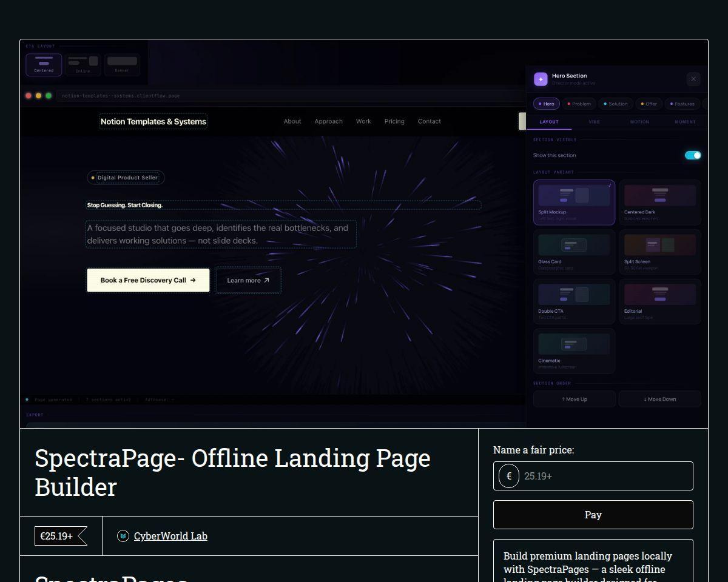This screenshot has width=728, height=582.
Task: Click the Pay button
Action: (x=593, y=515)
